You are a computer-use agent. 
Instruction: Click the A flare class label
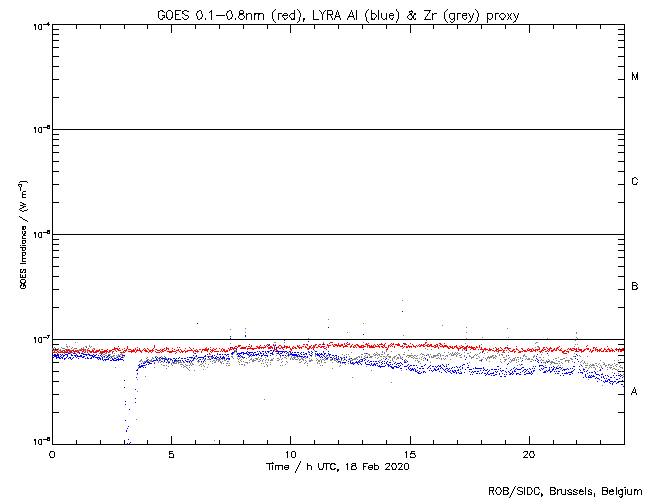pos(635,392)
